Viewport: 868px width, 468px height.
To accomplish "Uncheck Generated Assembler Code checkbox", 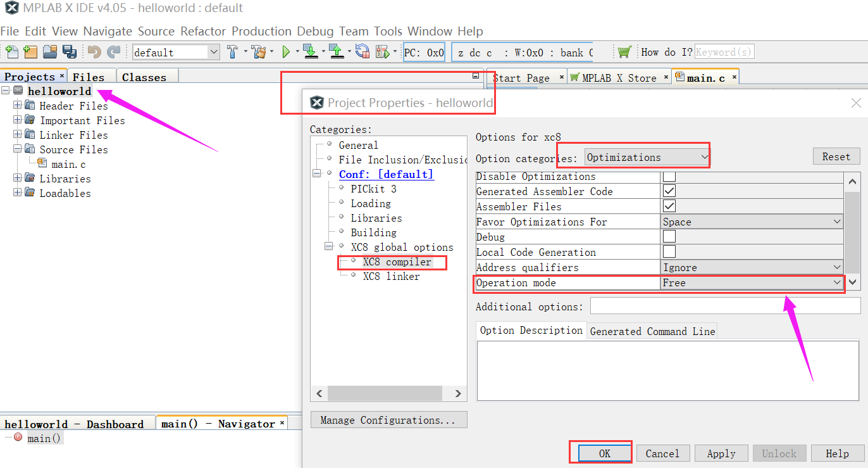I will pyautogui.click(x=669, y=191).
